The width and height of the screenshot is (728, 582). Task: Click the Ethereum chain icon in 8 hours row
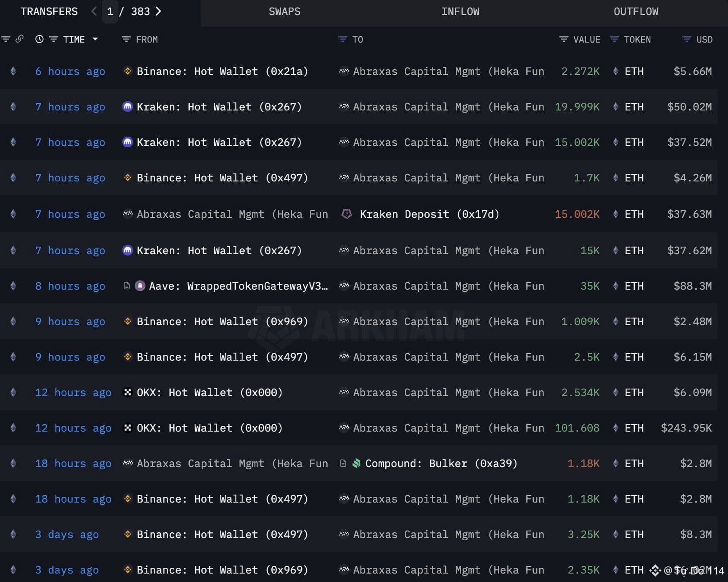point(13,286)
